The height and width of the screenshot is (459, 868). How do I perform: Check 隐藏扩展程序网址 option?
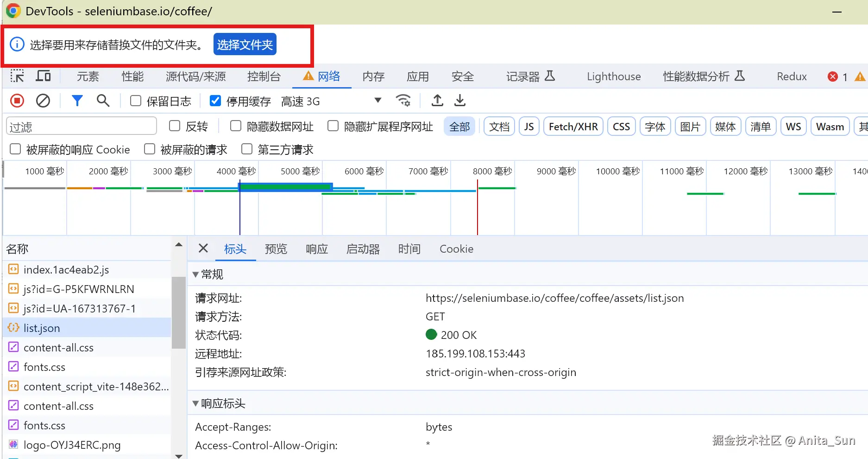[333, 126]
